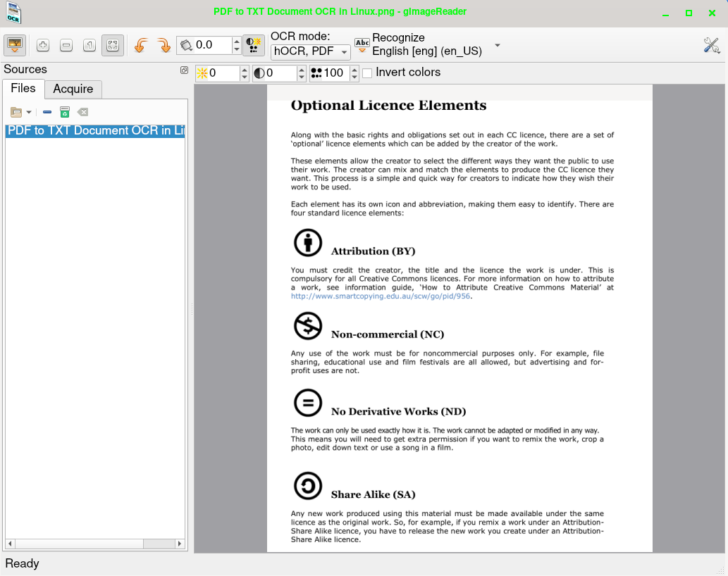Delete the source file via trash icon

point(64,112)
